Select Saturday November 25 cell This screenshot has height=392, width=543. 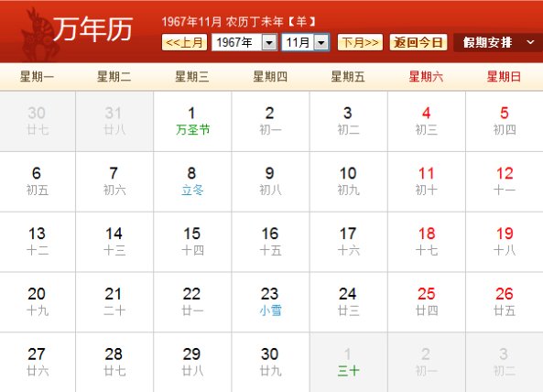click(x=427, y=302)
